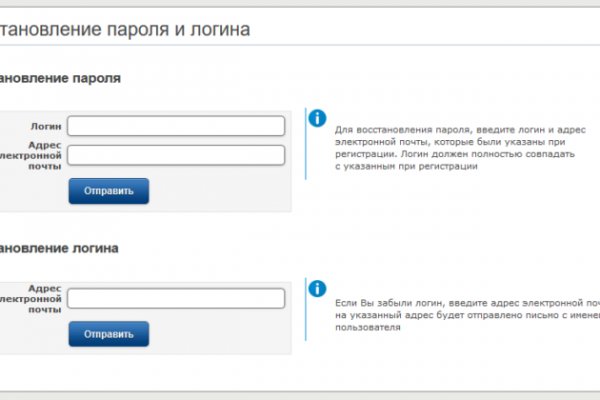The image size is (600, 400).
Task: Focus the Логин input field
Action: pyautogui.click(x=176, y=126)
